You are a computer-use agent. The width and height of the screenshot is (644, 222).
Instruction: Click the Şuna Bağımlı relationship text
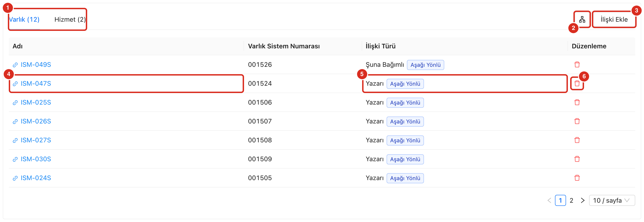pos(385,65)
